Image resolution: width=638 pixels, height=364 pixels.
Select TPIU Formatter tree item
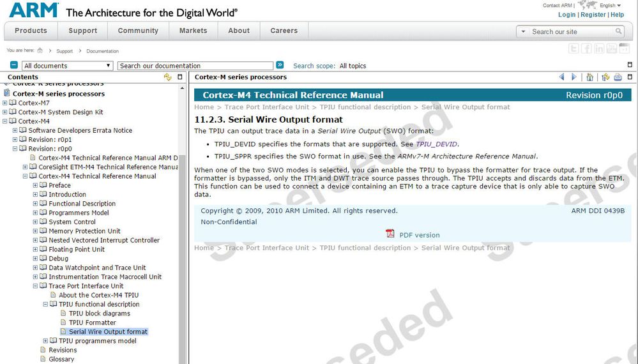point(93,322)
